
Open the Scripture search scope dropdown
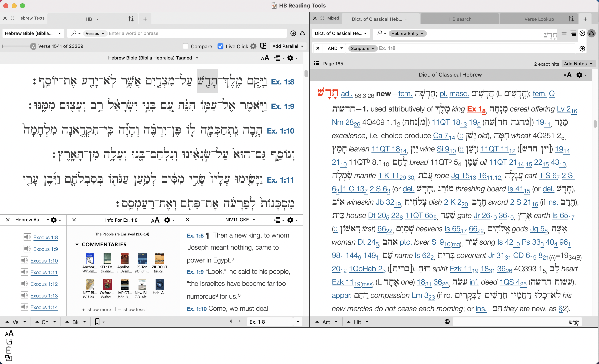click(362, 48)
